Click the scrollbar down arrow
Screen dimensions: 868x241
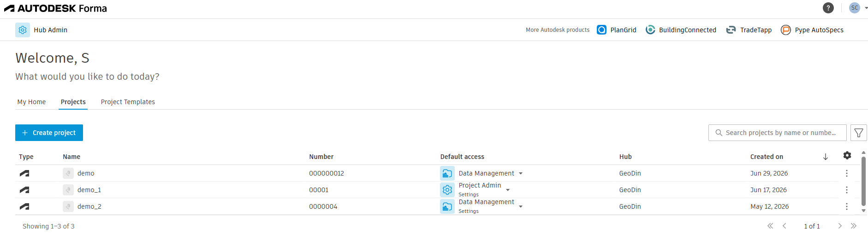(x=864, y=211)
